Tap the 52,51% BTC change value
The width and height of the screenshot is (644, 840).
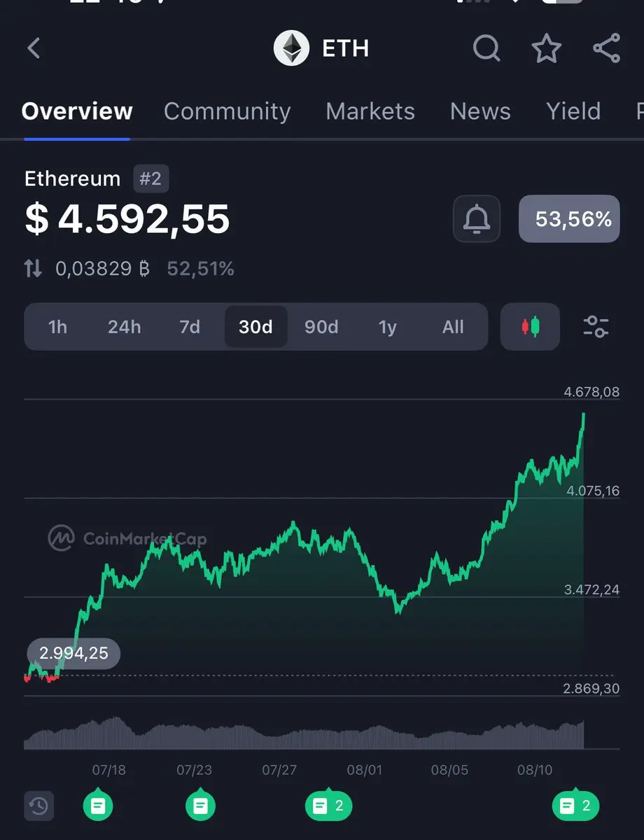point(200,269)
